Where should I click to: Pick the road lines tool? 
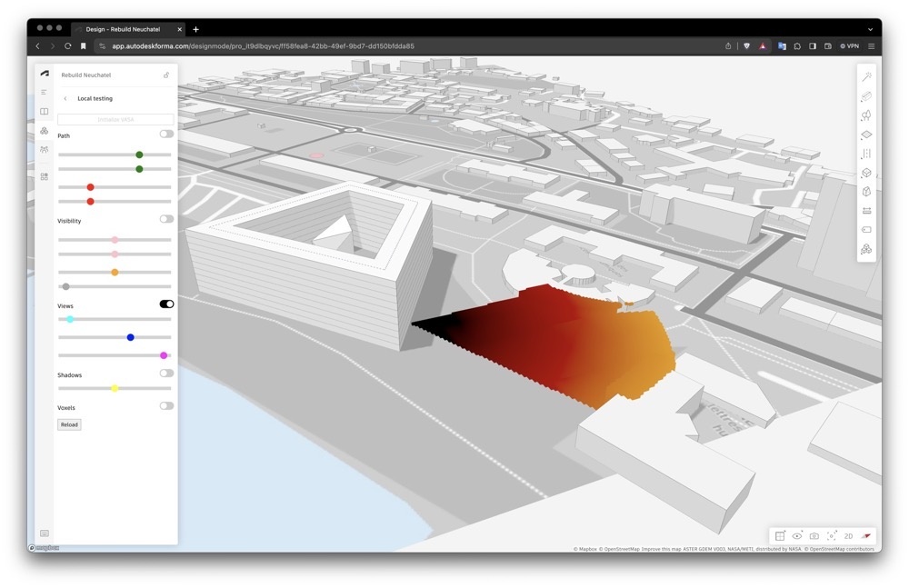(866, 154)
